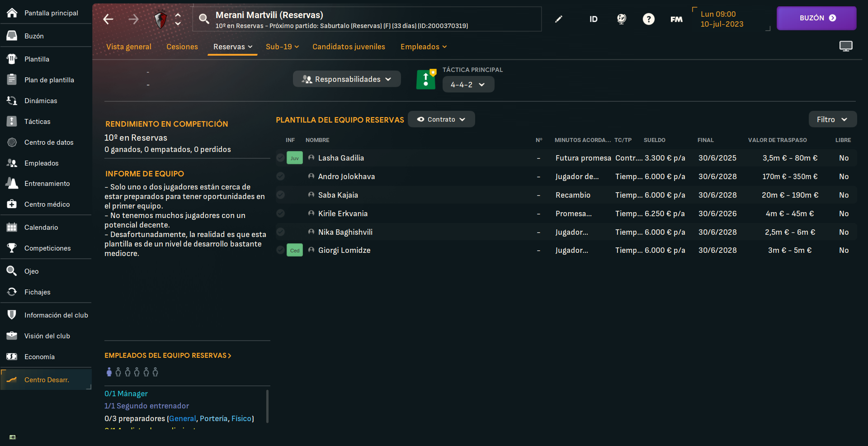Click the staff list scrollbar
The height and width of the screenshot is (446, 868).
[267, 406]
